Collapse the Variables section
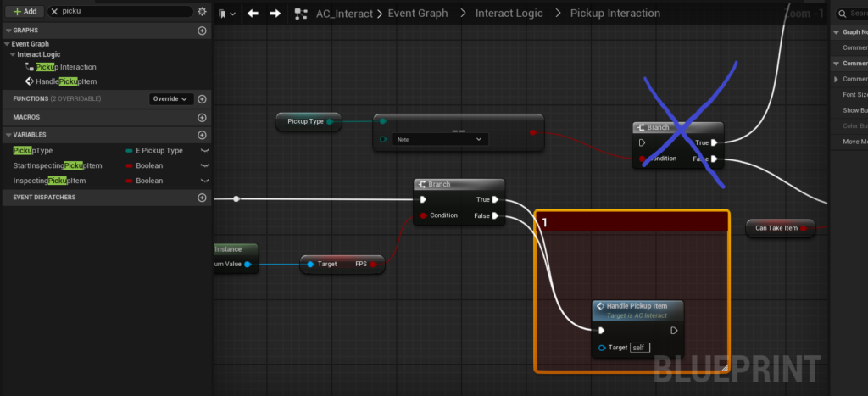The width and height of the screenshot is (868, 396). point(7,135)
